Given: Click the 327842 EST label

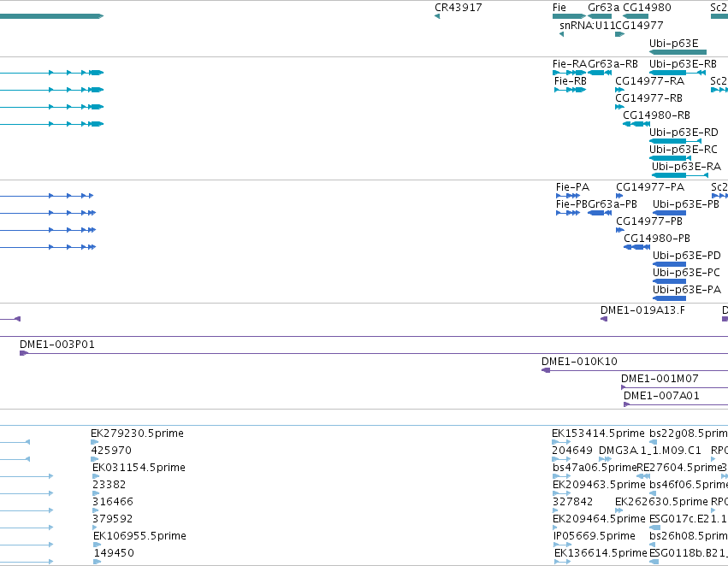Looking at the screenshot, I should coord(572,503).
